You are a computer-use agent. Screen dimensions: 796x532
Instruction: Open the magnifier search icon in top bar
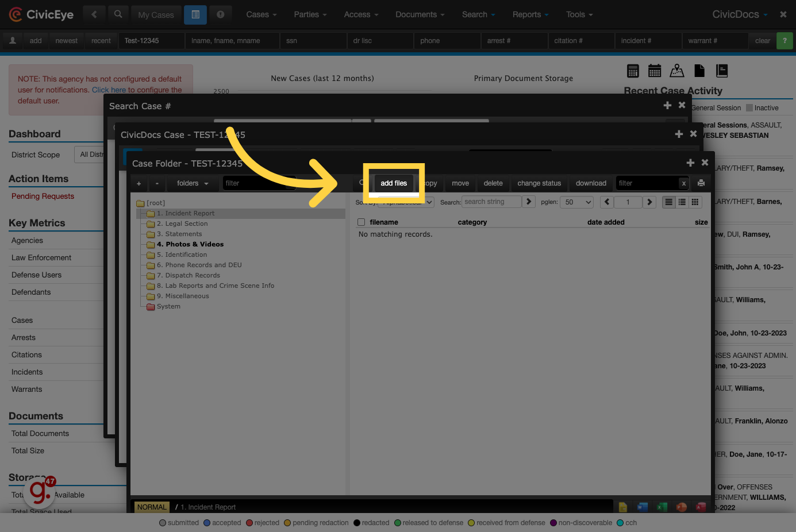point(118,14)
